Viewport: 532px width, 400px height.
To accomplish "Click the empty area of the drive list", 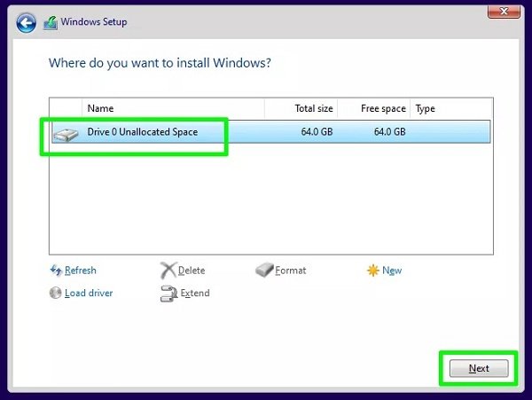I will (266, 200).
